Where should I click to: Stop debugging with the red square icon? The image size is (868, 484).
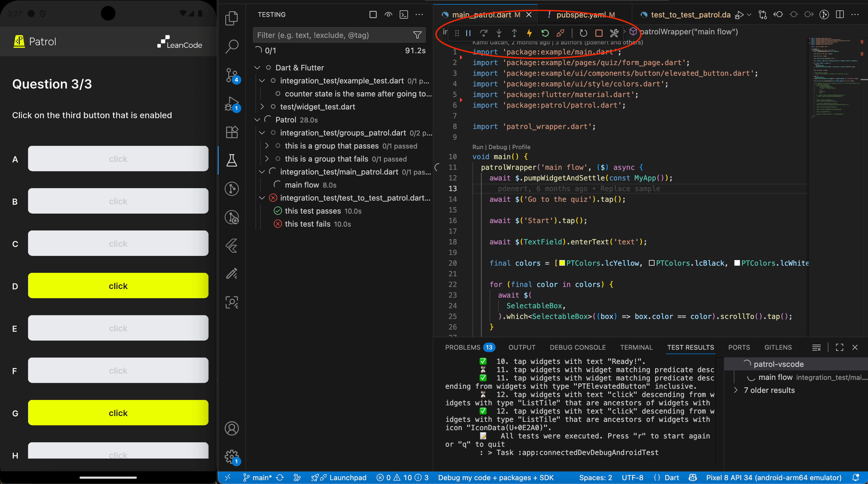pyautogui.click(x=599, y=33)
